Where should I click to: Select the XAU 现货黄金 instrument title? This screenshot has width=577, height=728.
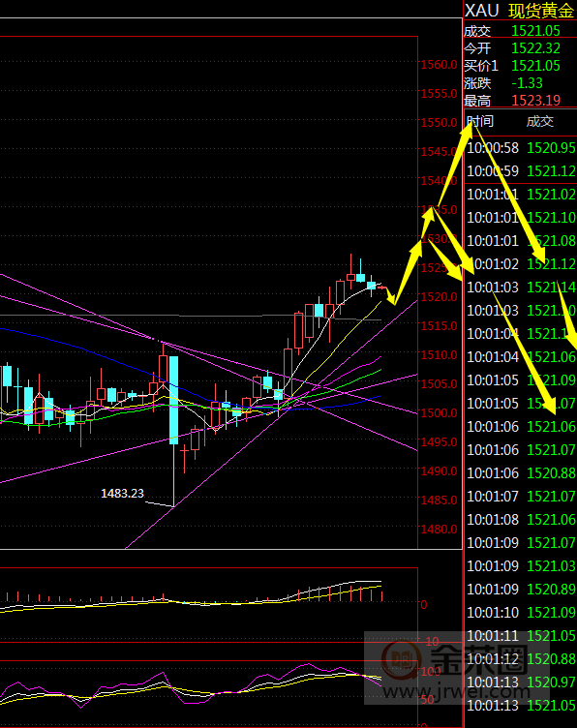tap(520, 11)
